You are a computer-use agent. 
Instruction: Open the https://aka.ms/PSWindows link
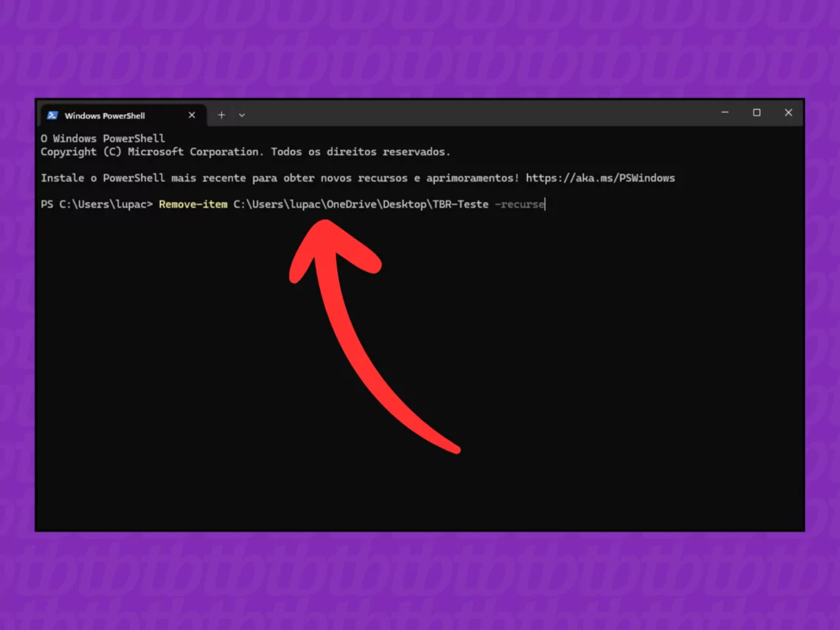click(600, 178)
